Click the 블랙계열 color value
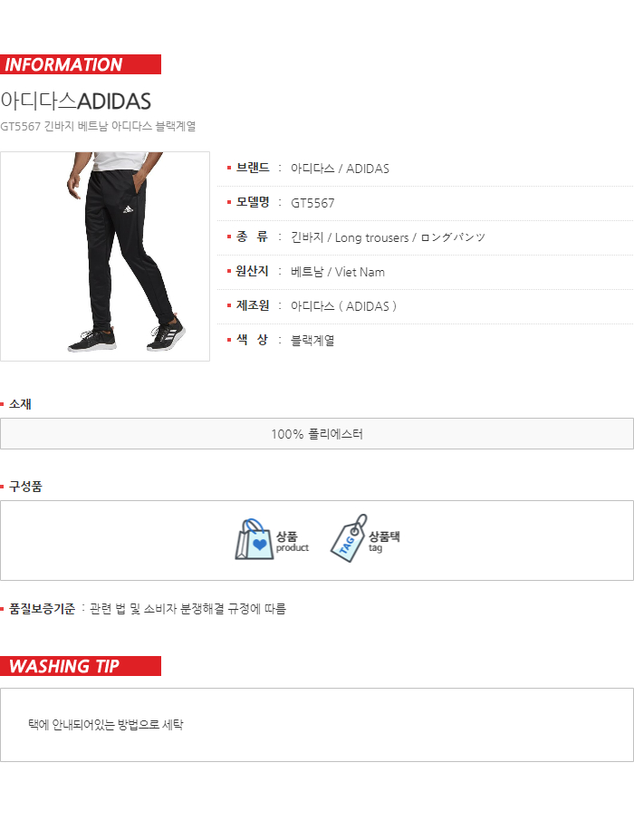The width and height of the screenshot is (634, 840). [x=312, y=340]
